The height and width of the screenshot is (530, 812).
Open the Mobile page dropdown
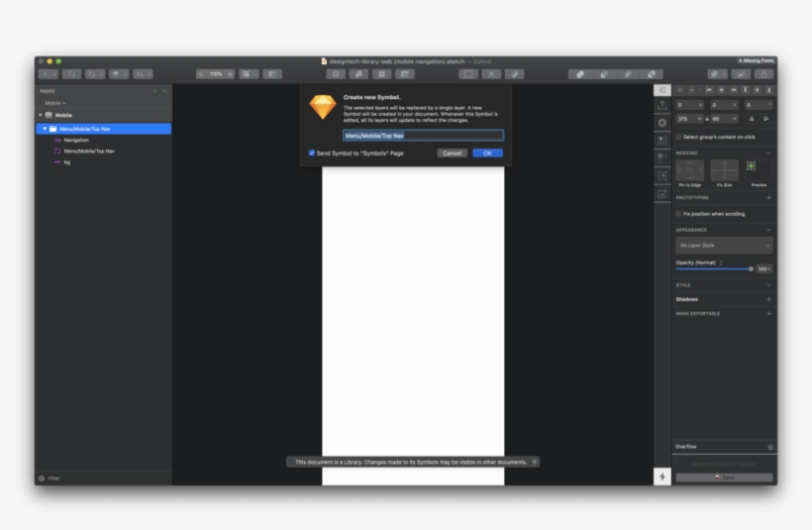pyautogui.click(x=55, y=103)
